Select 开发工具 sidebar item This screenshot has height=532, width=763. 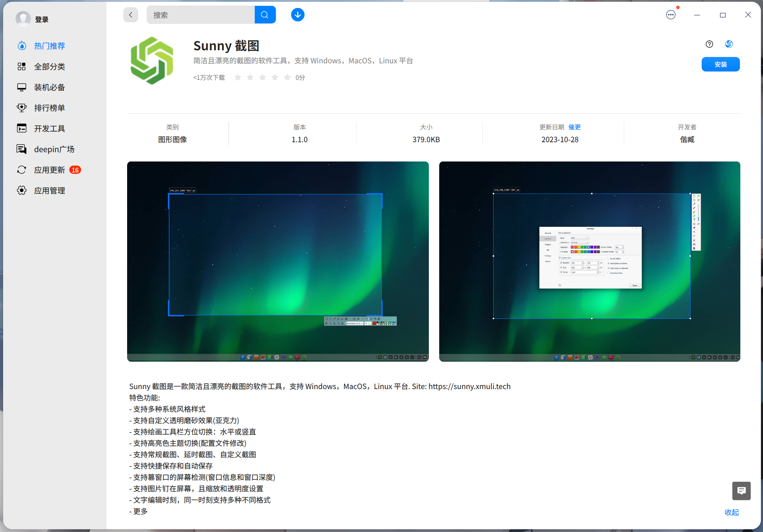(x=49, y=128)
